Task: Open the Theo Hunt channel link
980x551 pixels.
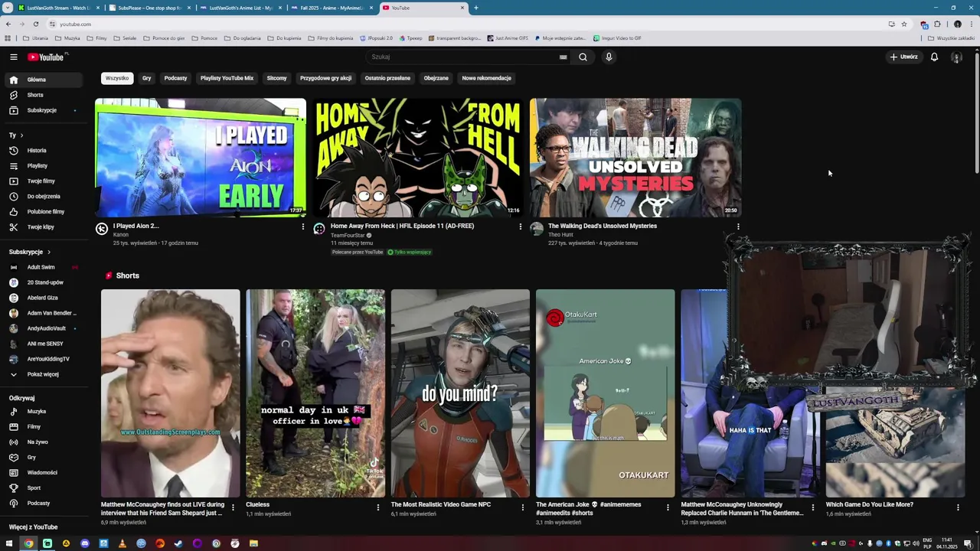Action: (x=560, y=235)
